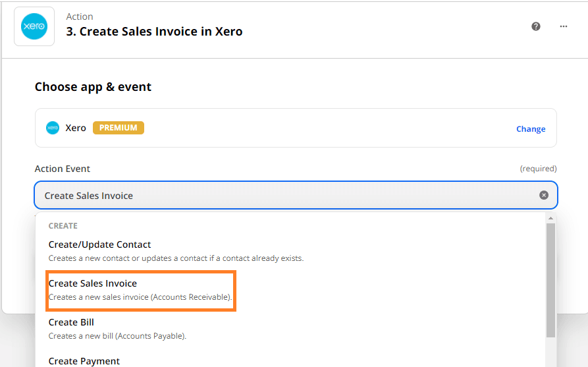Select the Create/Update Contact option
Screen dimensions: 588x367
(x=100, y=244)
